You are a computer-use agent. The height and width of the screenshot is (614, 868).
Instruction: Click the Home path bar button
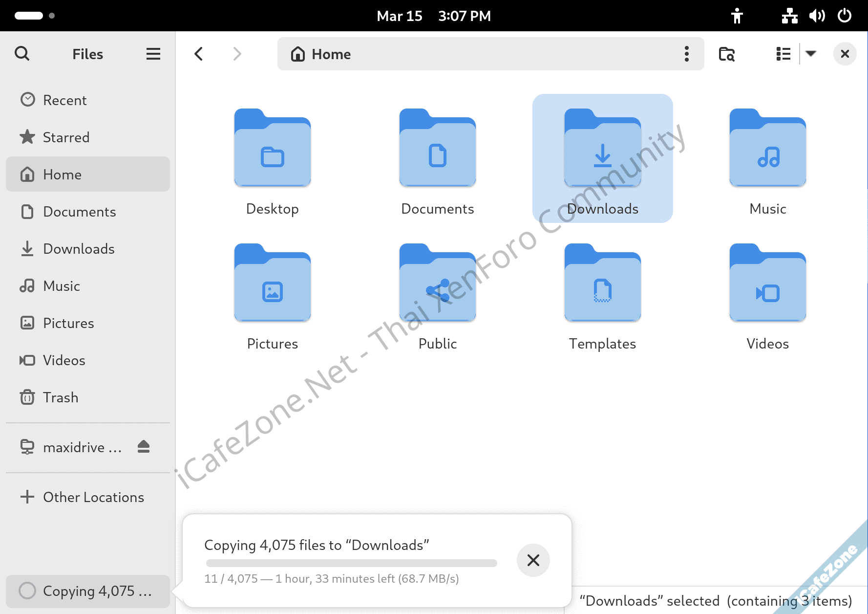click(x=321, y=54)
